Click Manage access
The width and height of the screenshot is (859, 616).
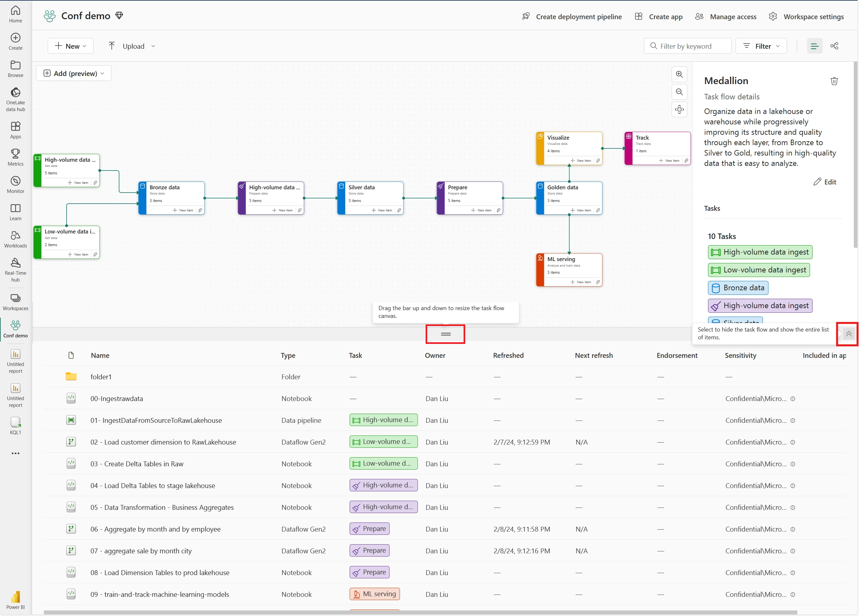tap(726, 17)
